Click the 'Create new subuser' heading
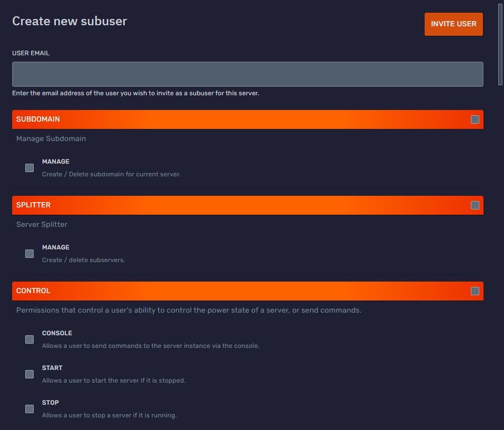 pos(69,21)
